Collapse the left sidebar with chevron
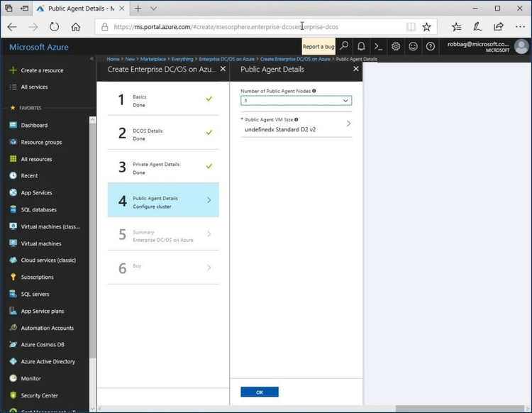The image size is (532, 413). [x=92, y=58]
